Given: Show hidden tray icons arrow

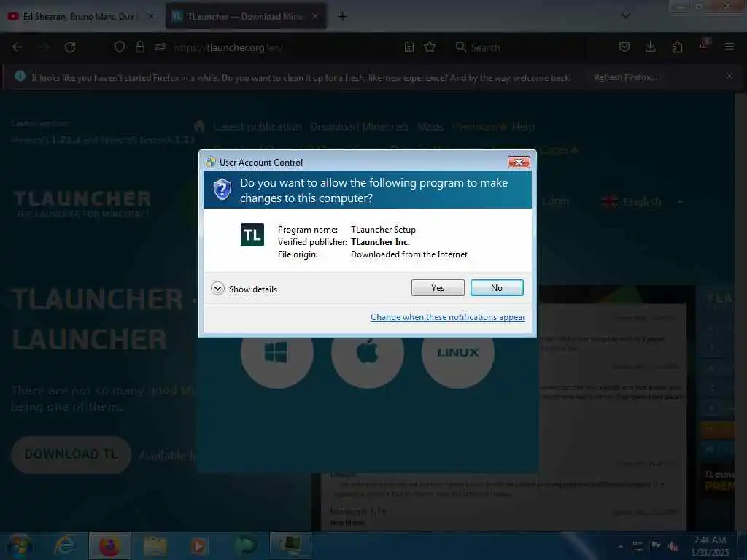Looking at the screenshot, I should click(620, 546).
